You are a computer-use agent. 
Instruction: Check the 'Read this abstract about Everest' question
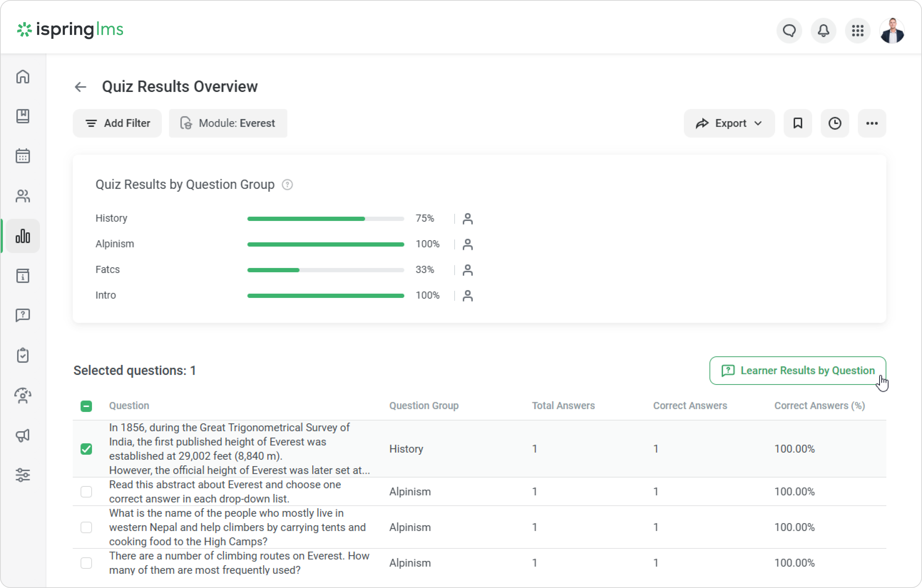pyautogui.click(x=86, y=492)
